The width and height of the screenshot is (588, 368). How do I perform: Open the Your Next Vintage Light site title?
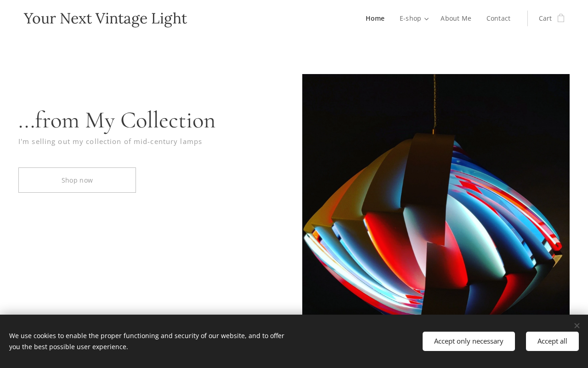(x=105, y=18)
